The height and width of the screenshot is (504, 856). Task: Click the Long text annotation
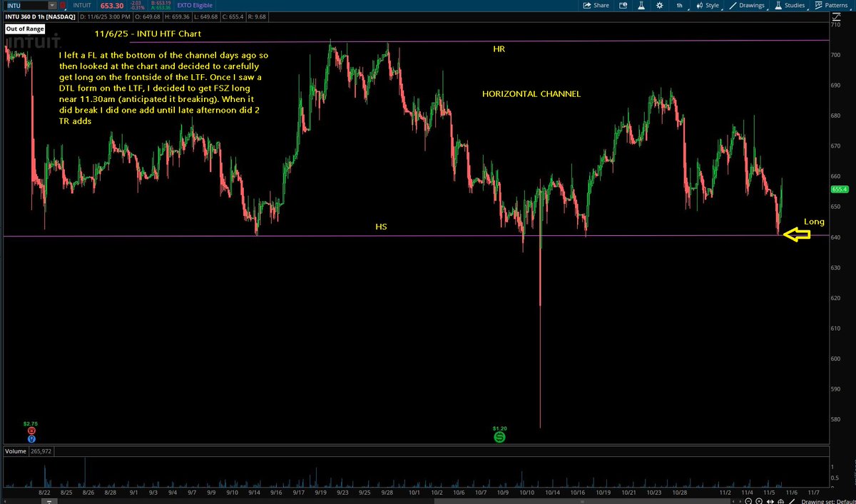click(x=814, y=222)
